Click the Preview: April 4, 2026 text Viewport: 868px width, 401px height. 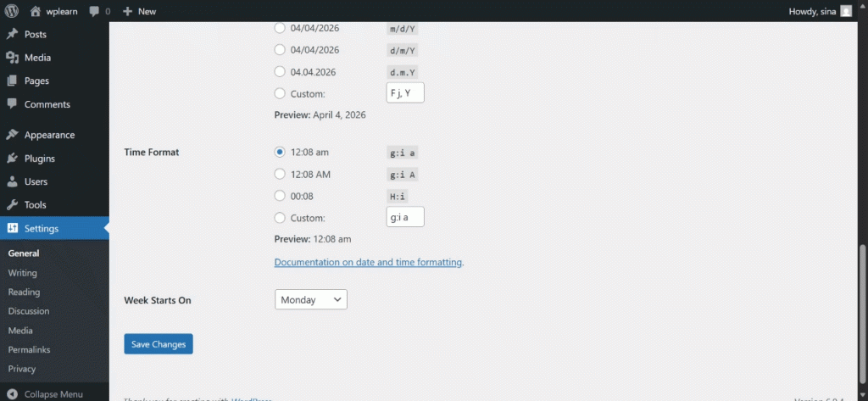click(320, 115)
